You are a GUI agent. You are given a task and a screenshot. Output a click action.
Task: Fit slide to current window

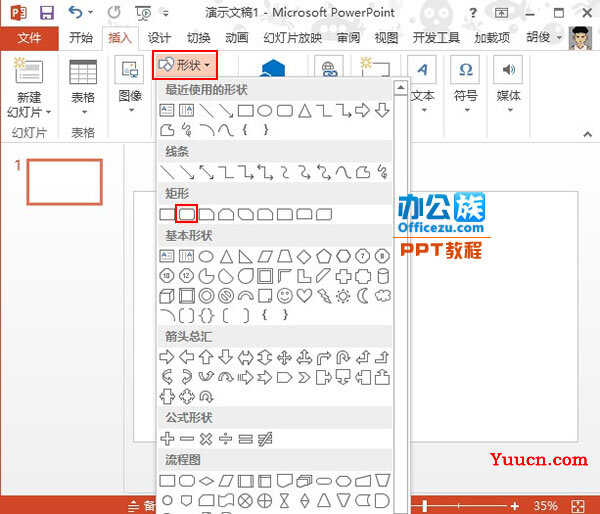pyautogui.click(x=578, y=506)
